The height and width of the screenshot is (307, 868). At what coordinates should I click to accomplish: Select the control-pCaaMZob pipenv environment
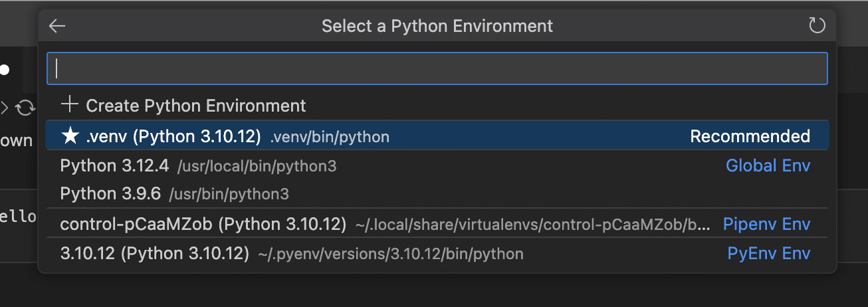click(x=203, y=224)
